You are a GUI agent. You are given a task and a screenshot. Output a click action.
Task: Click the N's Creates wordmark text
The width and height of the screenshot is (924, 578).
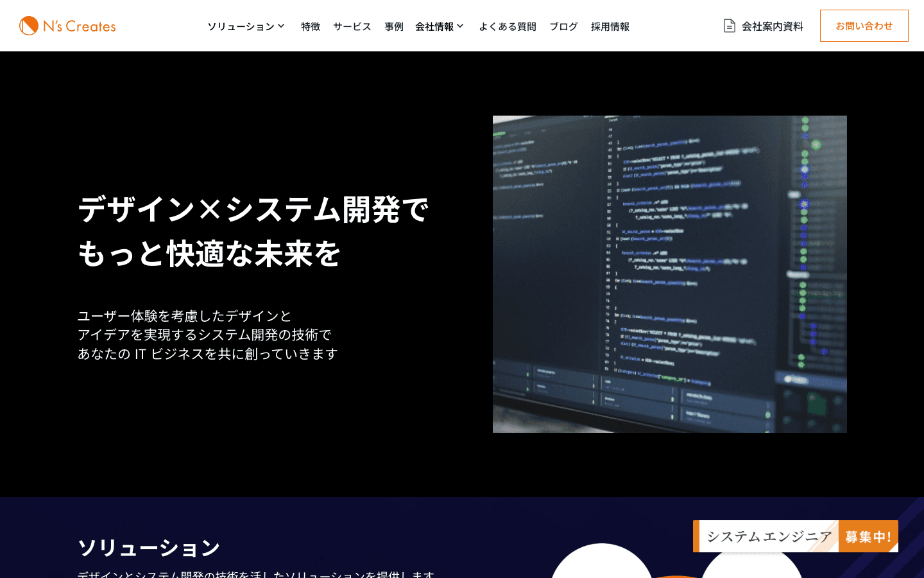tap(80, 26)
